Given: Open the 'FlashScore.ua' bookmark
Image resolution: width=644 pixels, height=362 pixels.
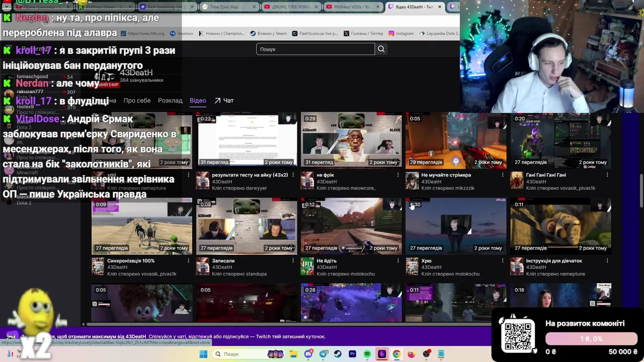Looking at the screenshot, I should point(315,34).
